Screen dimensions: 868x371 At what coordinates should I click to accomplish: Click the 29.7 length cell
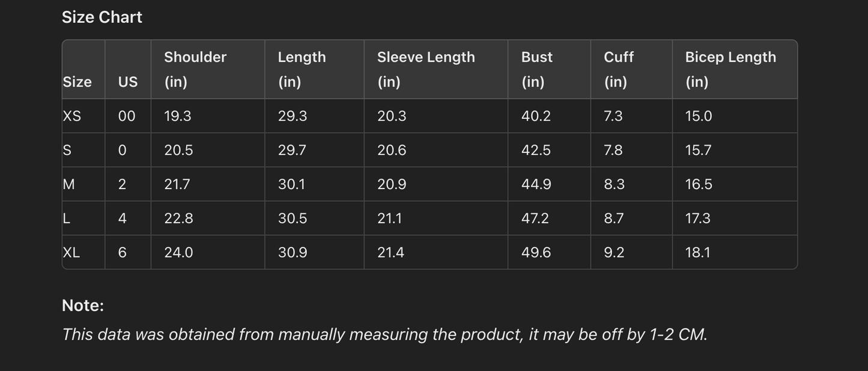[x=292, y=150]
